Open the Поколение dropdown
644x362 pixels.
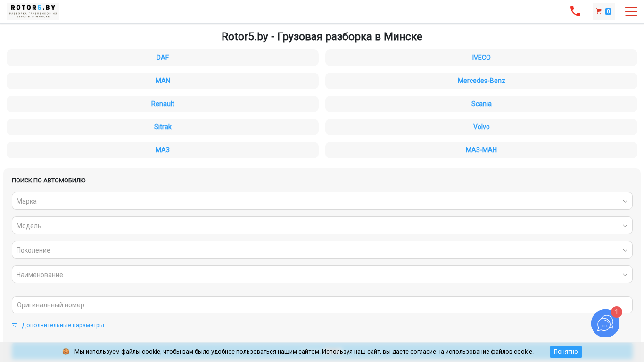tap(322, 250)
